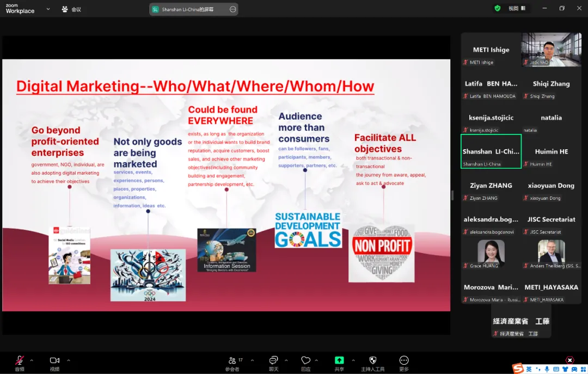The width and height of the screenshot is (588, 374).
Task: Select Anders Thelborg photo tile
Action: (x=551, y=253)
